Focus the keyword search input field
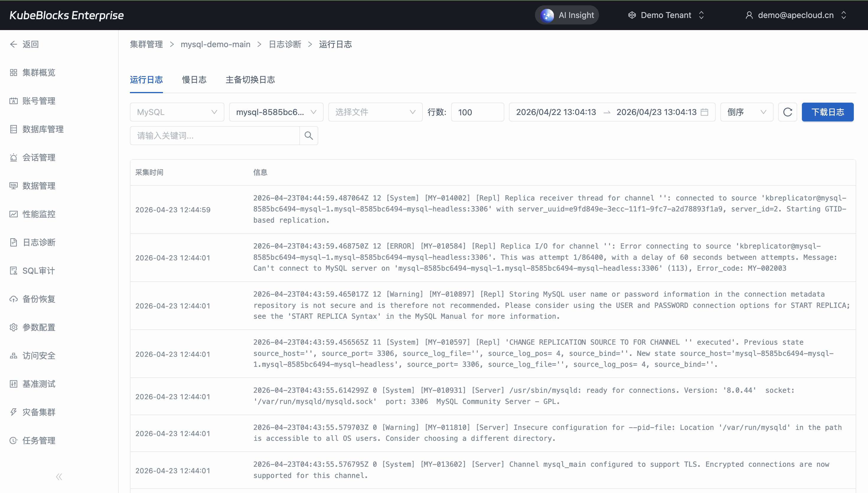868x493 pixels. 215,136
